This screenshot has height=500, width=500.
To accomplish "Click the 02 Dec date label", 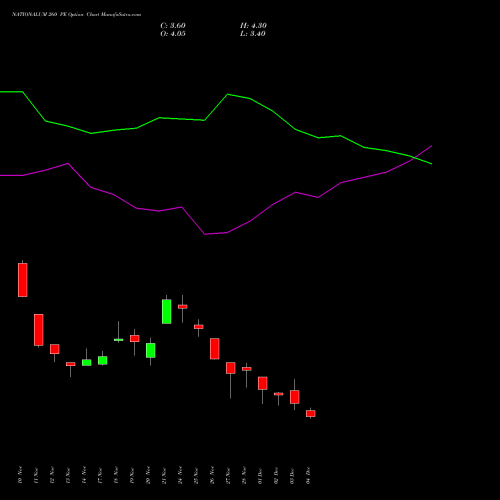I will (276, 476).
